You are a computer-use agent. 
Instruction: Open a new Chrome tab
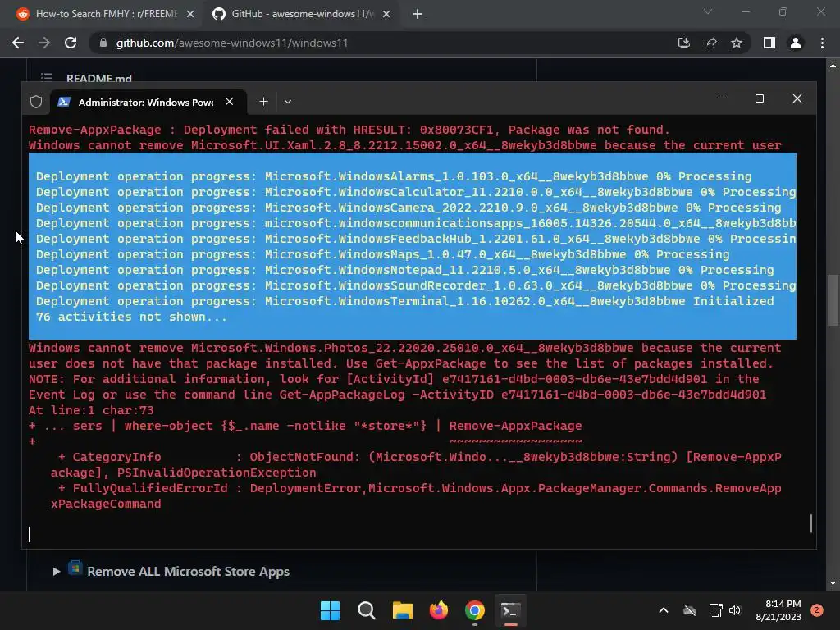pos(418,14)
